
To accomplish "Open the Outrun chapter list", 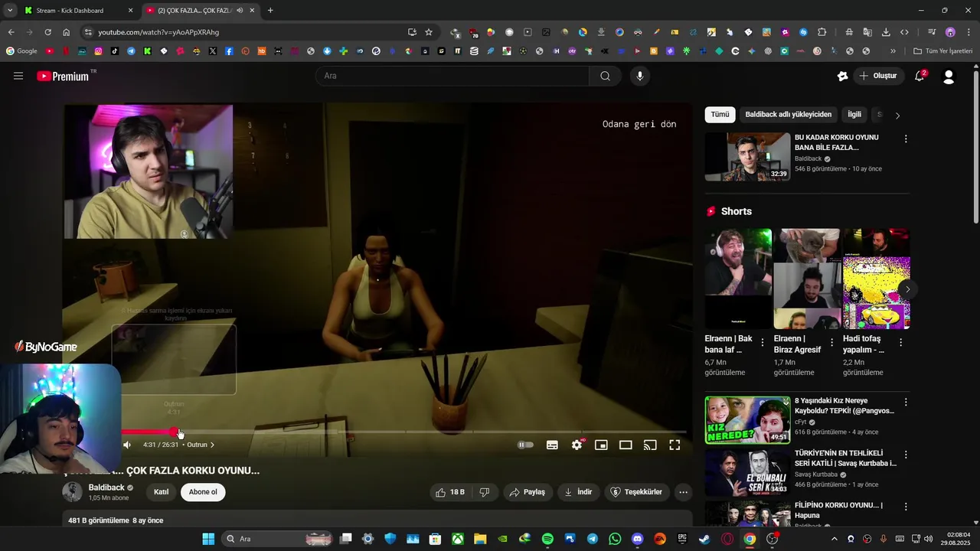I will pyautogui.click(x=201, y=445).
